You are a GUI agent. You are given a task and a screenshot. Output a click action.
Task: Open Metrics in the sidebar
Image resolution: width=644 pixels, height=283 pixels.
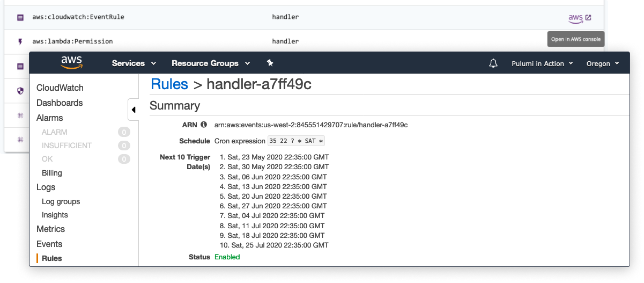[x=50, y=229]
